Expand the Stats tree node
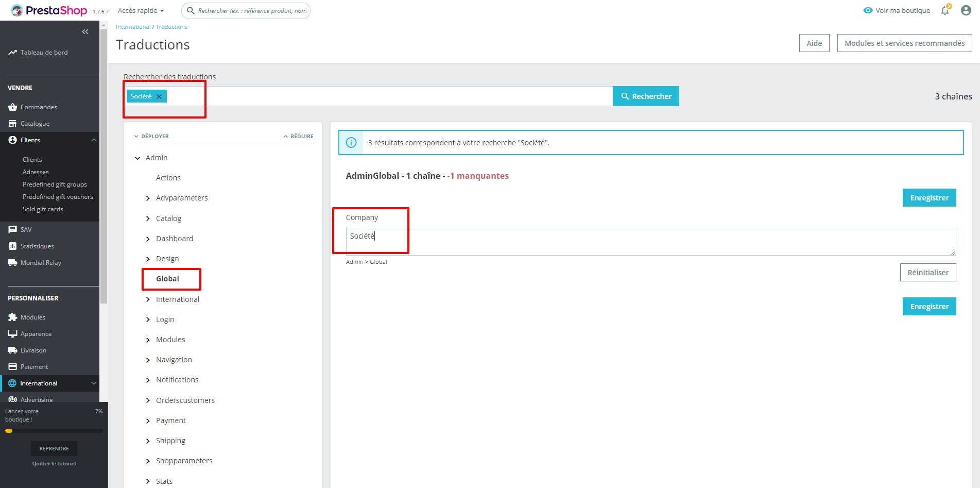980x488 pixels. [x=148, y=482]
